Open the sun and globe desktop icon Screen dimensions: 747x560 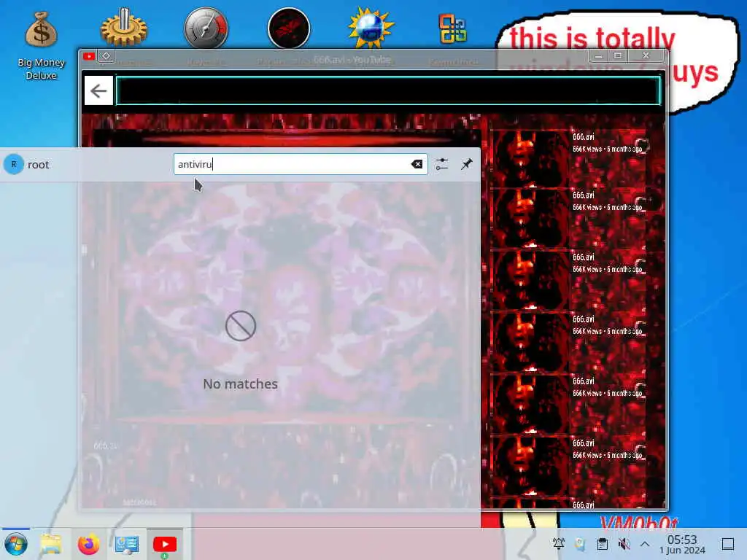coord(371,28)
